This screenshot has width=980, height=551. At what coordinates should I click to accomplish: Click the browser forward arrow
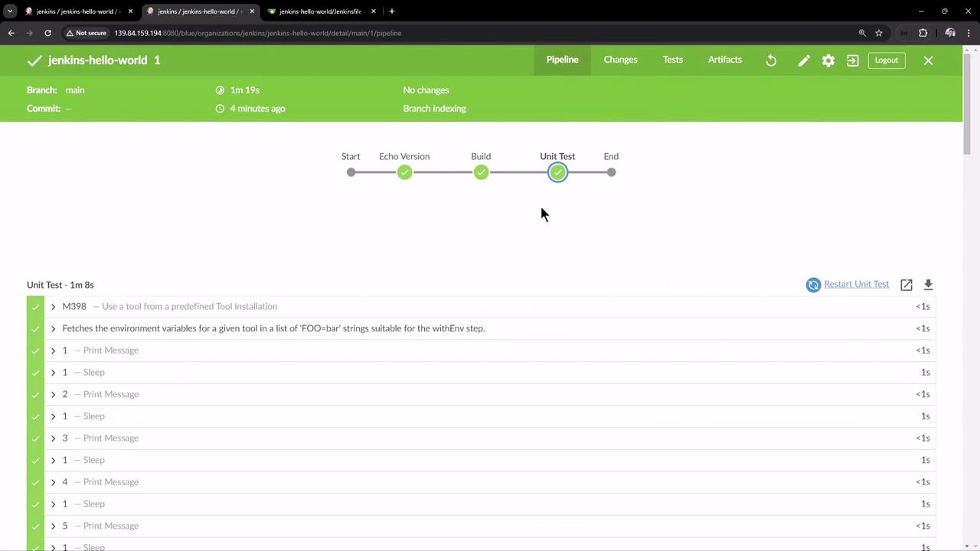30,33
